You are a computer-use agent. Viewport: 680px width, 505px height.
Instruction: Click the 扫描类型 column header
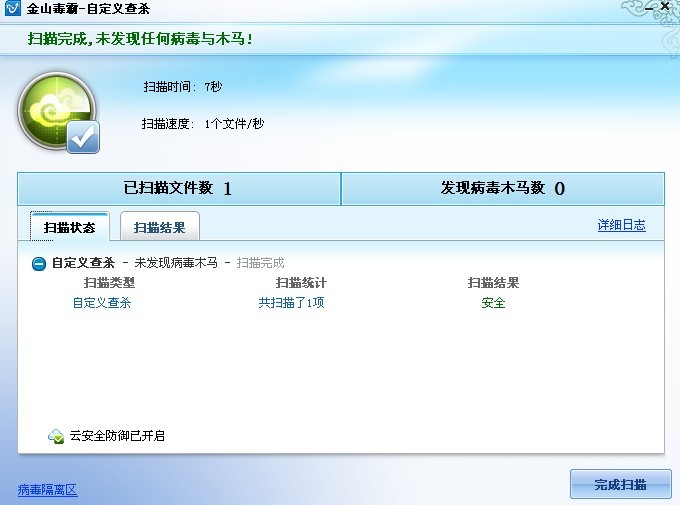tap(109, 283)
